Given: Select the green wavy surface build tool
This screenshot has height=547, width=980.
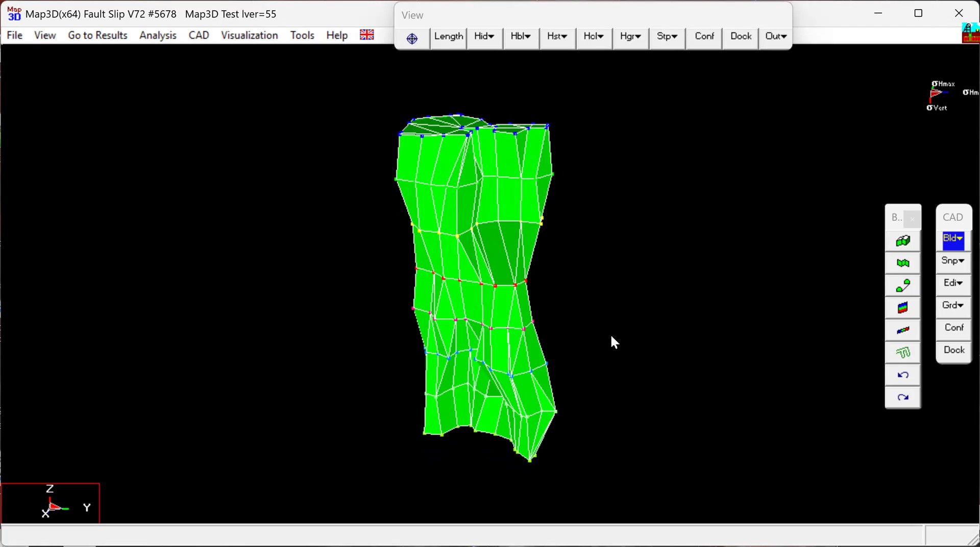Looking at the screenshot, I should 902,263.
